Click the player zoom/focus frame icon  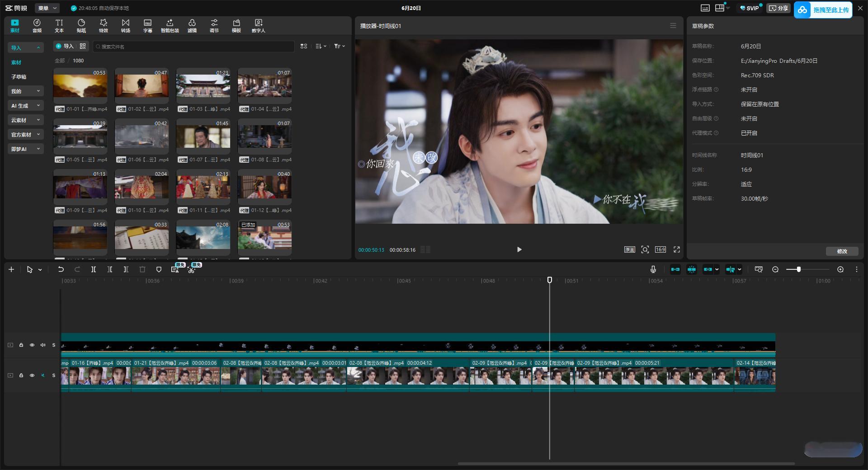(x=645, y=249)
